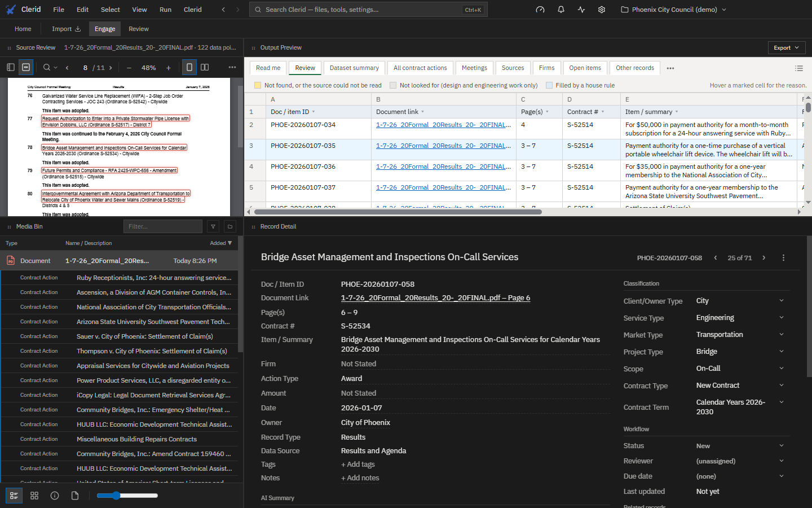Open the source viewer more options menu

[232, 67]
